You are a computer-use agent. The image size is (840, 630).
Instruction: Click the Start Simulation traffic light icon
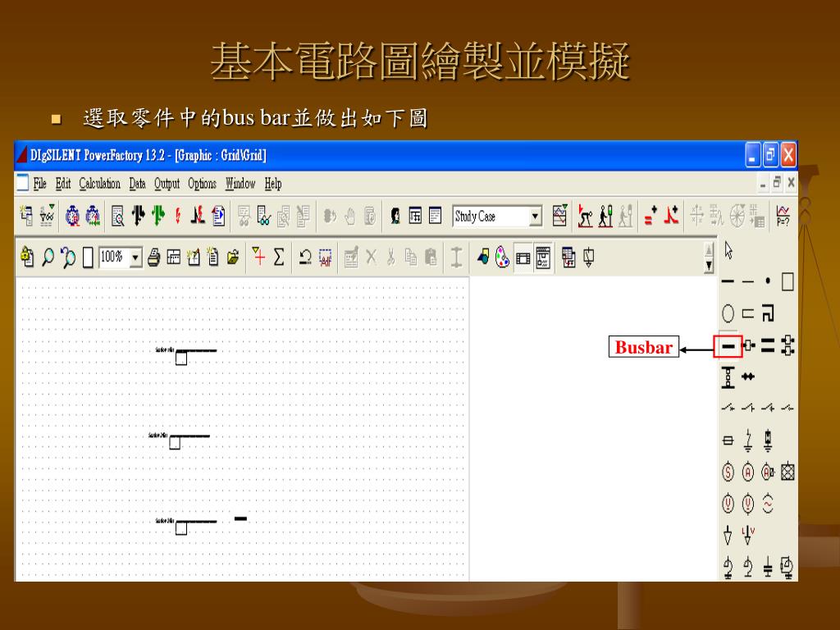[605, 216]
